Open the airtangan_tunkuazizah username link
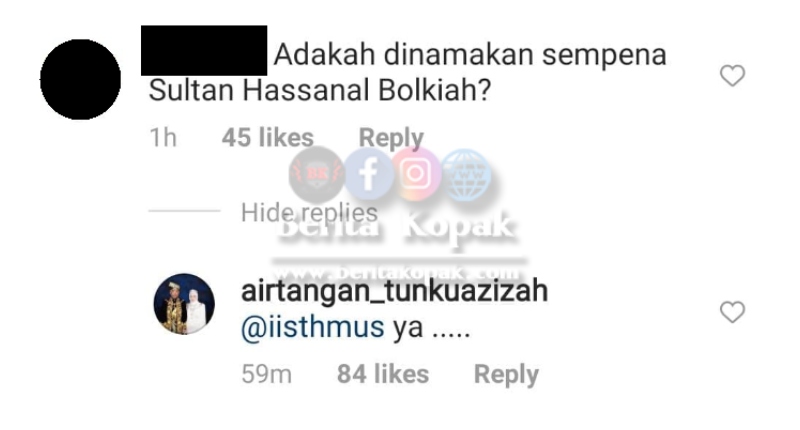This screenshot has height=430, width=800. [394, 291]
